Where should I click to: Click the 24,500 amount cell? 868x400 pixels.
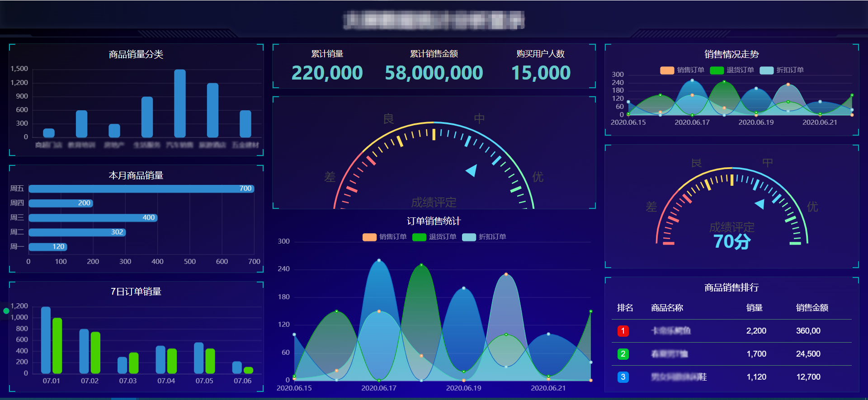click(x=808, y=354)
